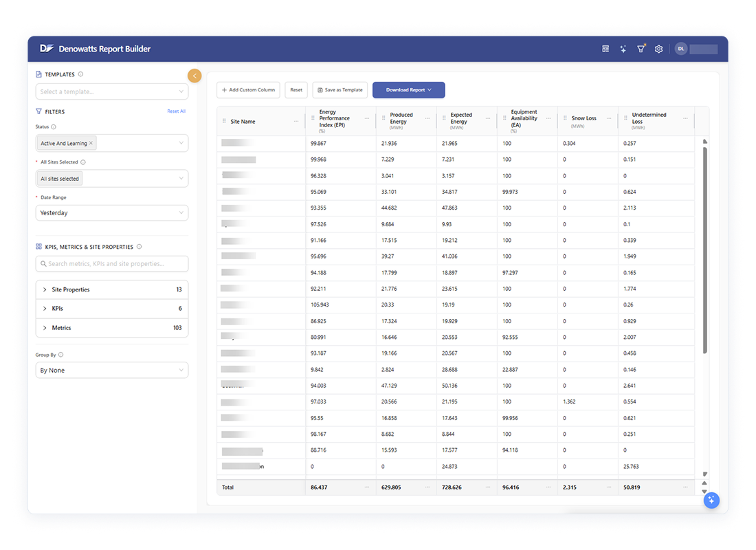The image size is (756, 550).
Task: Click the blue floating assistant button
Action: [x=711, y=500]
